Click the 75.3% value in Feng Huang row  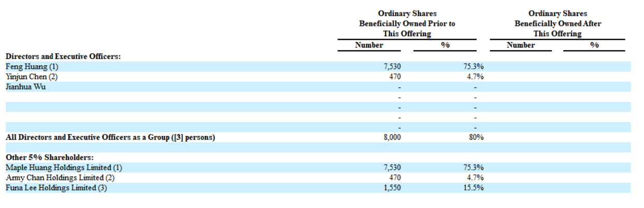(474, 67)
